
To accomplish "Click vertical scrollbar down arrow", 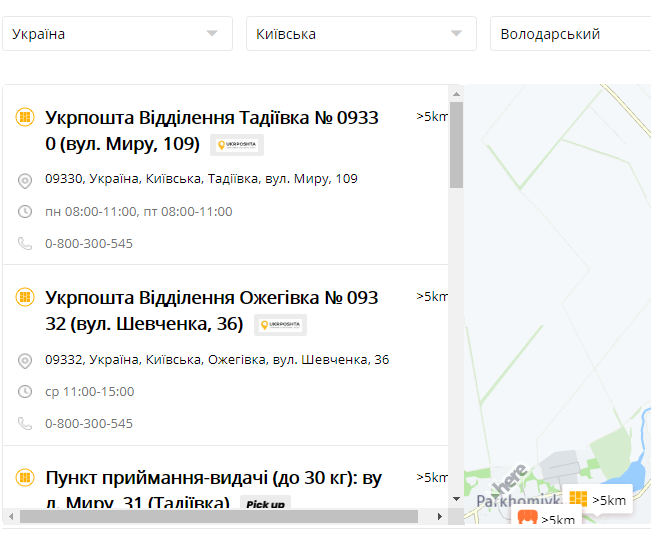I will pyautogui.click(x=456, y=499).
